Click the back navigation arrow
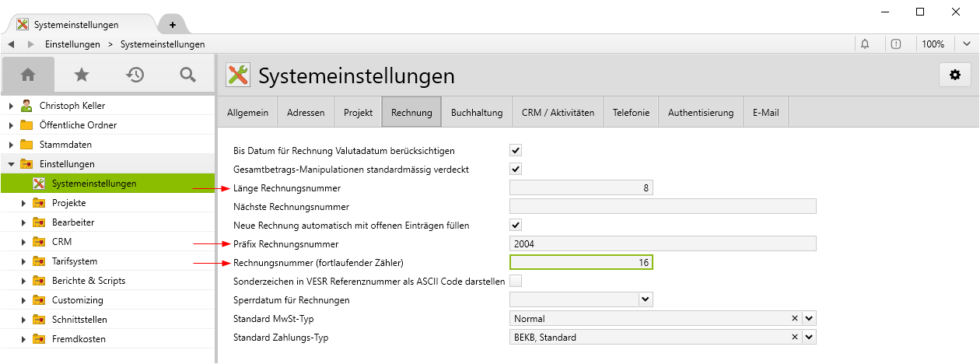 (x=11, y=44)
